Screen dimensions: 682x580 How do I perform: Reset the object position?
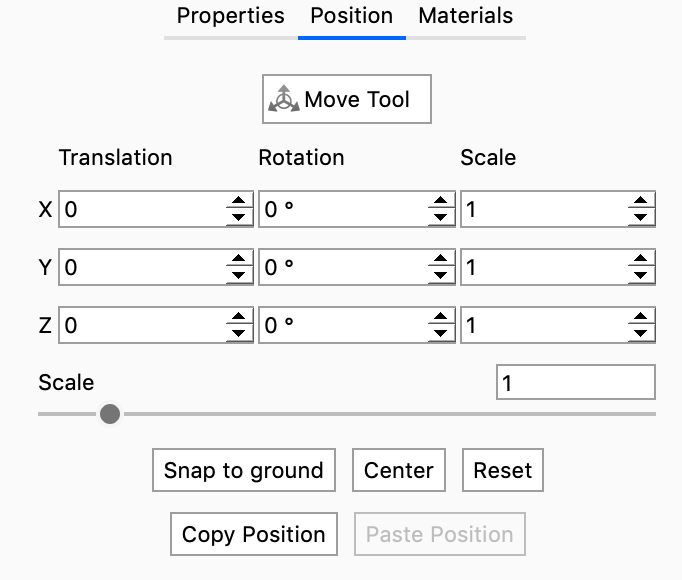502,471
